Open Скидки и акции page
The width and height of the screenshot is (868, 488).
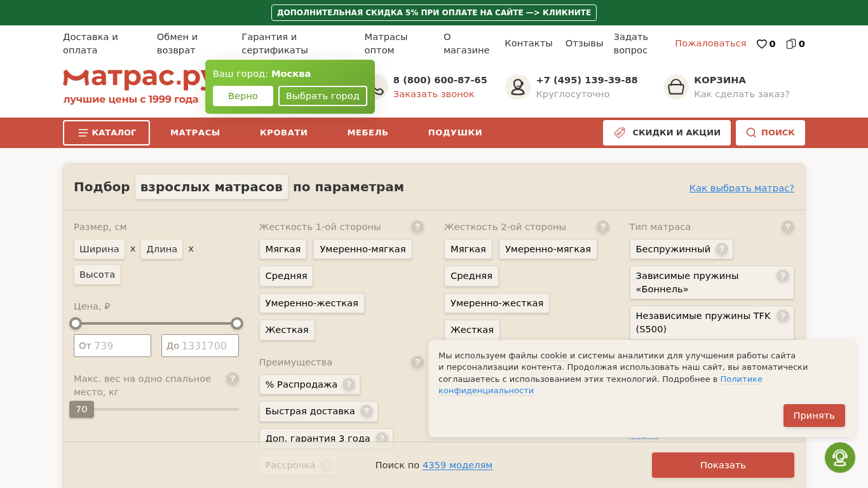coord(667,133)
